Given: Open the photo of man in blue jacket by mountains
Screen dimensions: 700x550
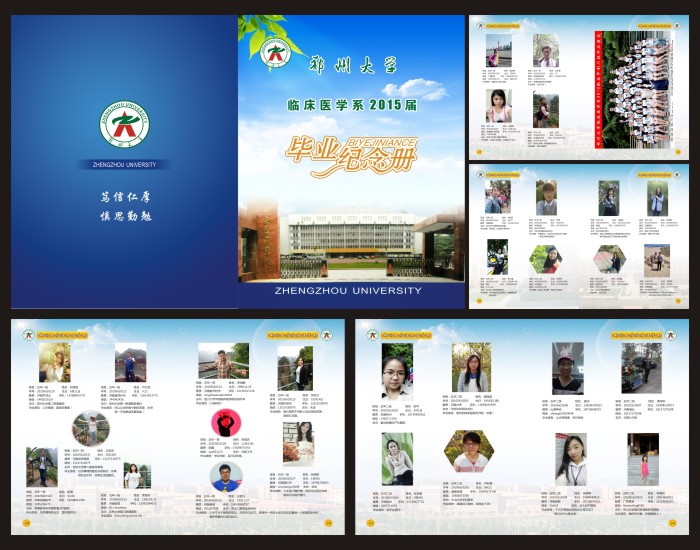Looking at the screenshot, I should tap(130, 362).
